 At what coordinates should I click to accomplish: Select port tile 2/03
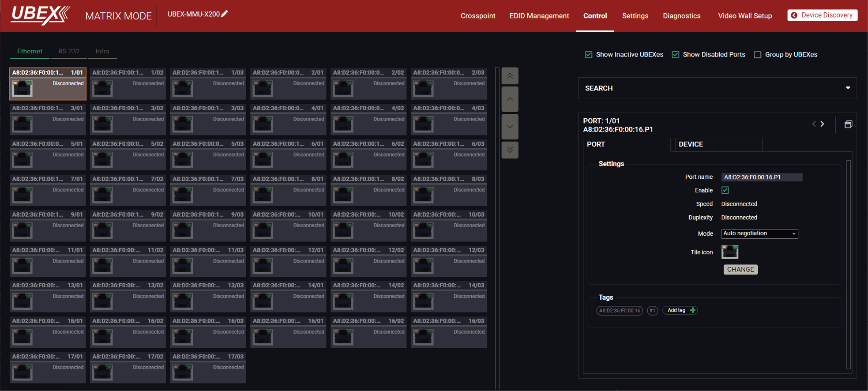point(449,84)
